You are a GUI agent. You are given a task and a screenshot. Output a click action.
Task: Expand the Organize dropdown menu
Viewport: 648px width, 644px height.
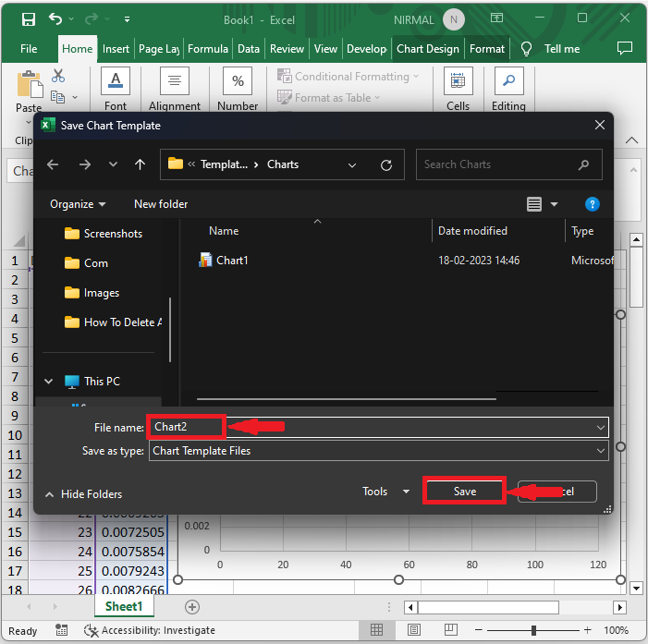[78, 204]
